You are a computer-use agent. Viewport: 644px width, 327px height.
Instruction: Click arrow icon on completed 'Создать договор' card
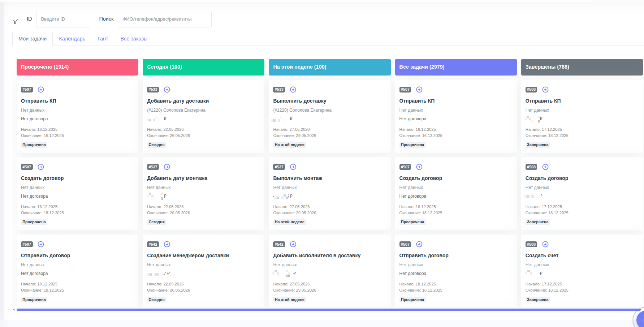pos(545,167)
